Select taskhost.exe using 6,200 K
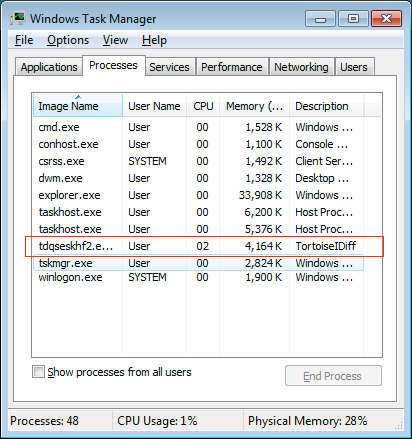 click(x=198, y=212)
